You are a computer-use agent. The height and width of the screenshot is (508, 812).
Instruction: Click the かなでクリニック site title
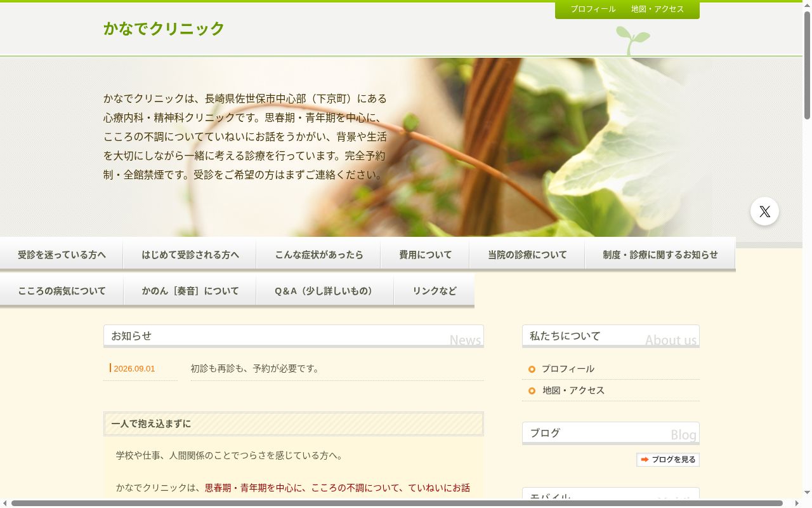pyautogui.click(x=164, y=29)
